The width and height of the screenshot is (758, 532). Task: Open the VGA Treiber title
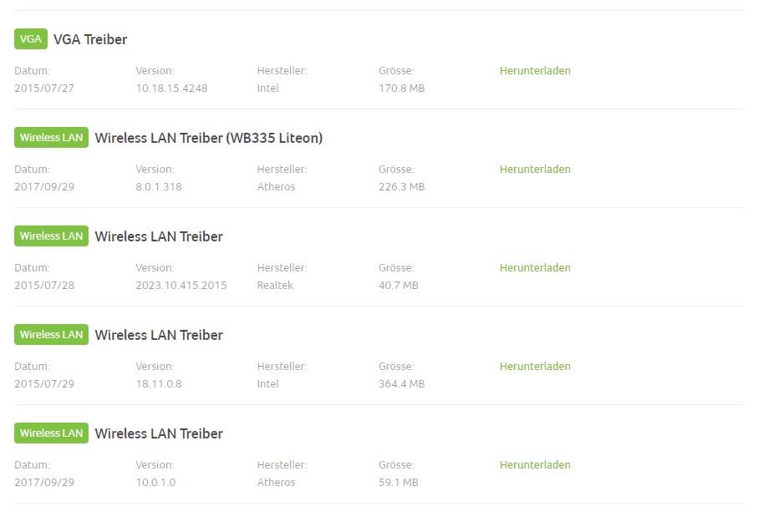[x=90, y=39]
